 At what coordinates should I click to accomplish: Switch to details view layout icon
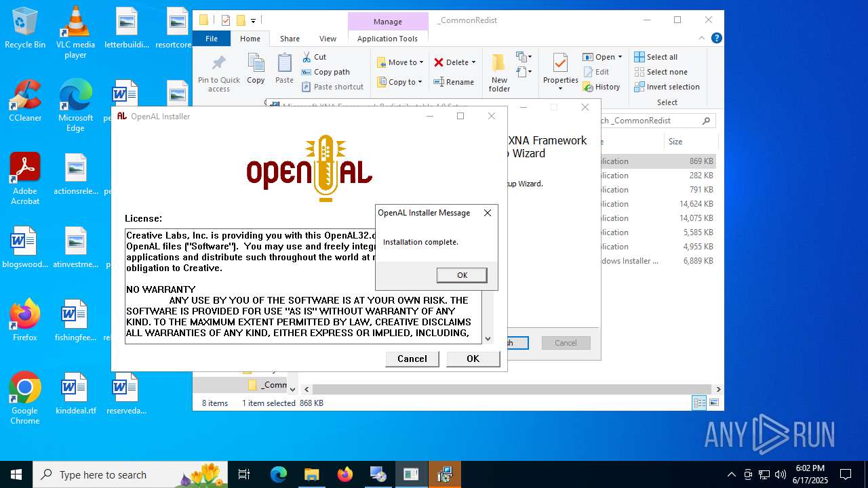point(699,403)
